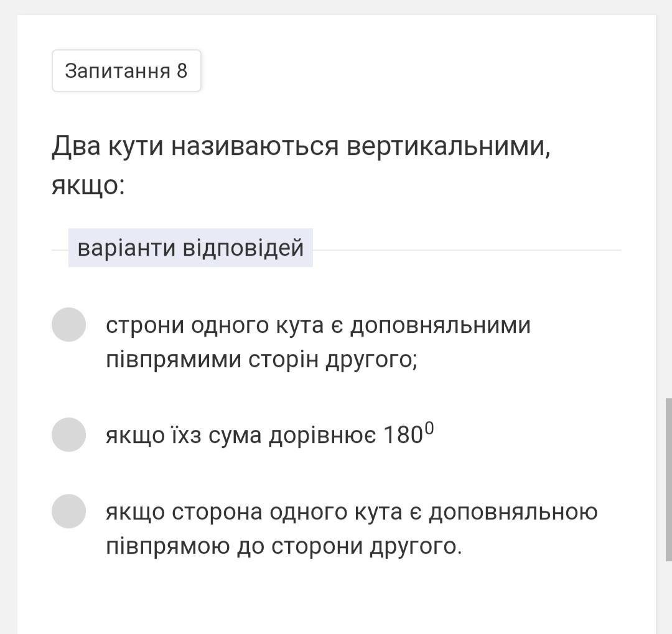Click the digit 8 in the question badge

[x=182, y=71]
